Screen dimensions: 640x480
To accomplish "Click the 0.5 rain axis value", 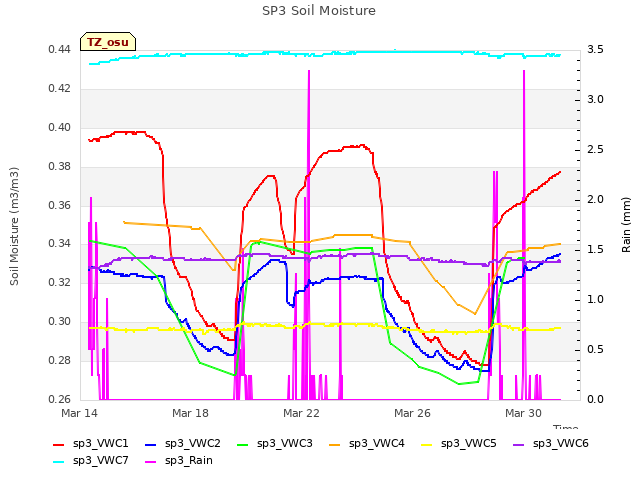I will pos(595,350).
